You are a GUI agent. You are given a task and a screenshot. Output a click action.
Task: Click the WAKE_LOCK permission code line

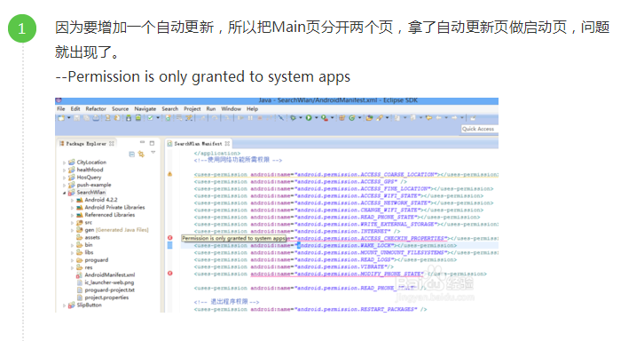tap(325, 246)
